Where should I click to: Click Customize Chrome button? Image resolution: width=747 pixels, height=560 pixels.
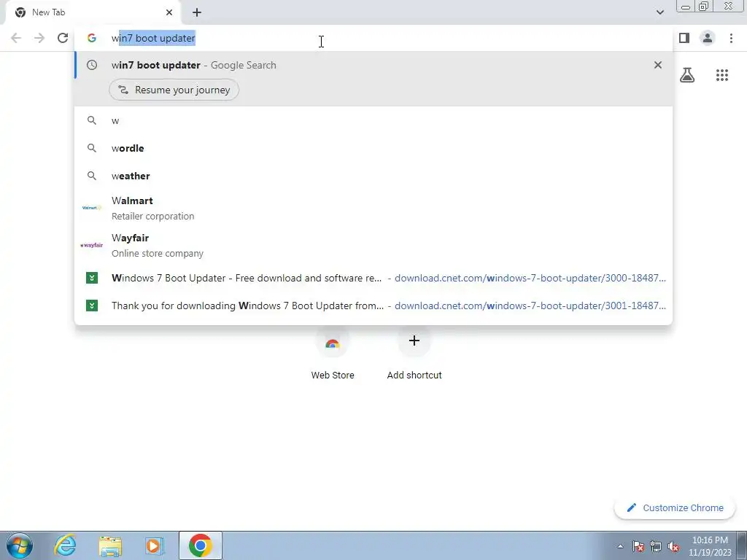point(675,507)
